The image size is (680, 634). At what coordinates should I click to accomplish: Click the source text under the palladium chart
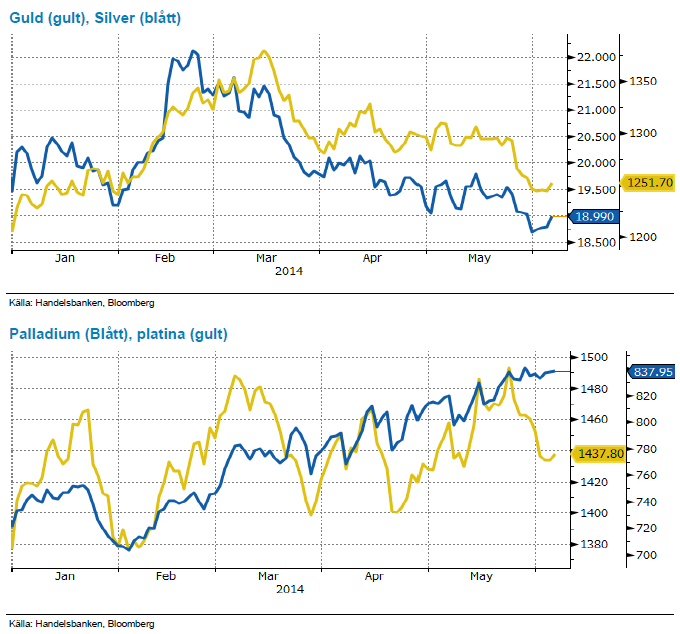tap(82, 623)
